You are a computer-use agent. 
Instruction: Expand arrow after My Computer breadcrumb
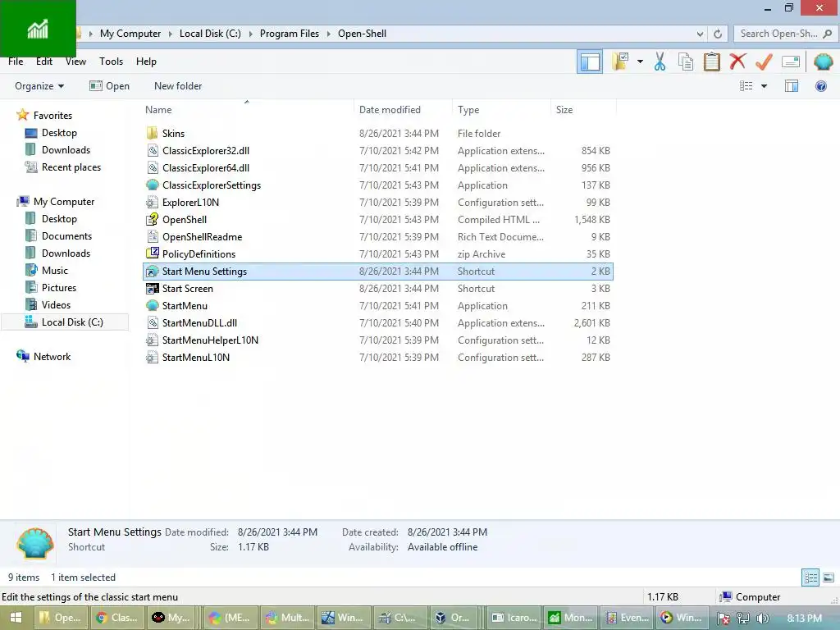tap(170, 34)
